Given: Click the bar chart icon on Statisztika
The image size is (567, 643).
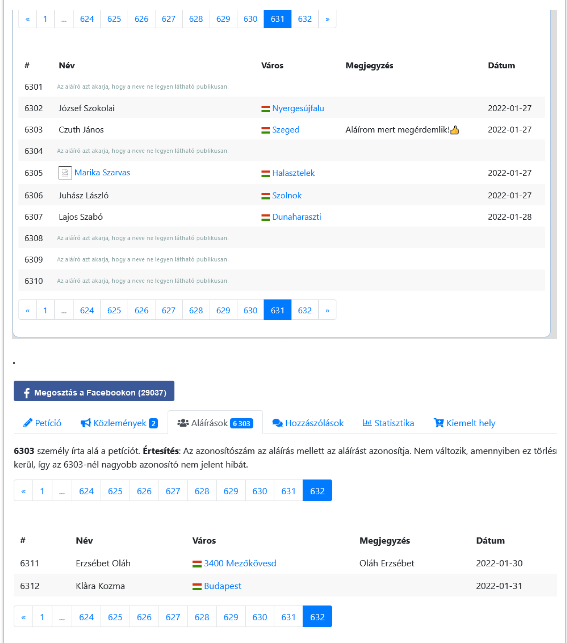Looking at the screenshot, I should tap(367, 422).
